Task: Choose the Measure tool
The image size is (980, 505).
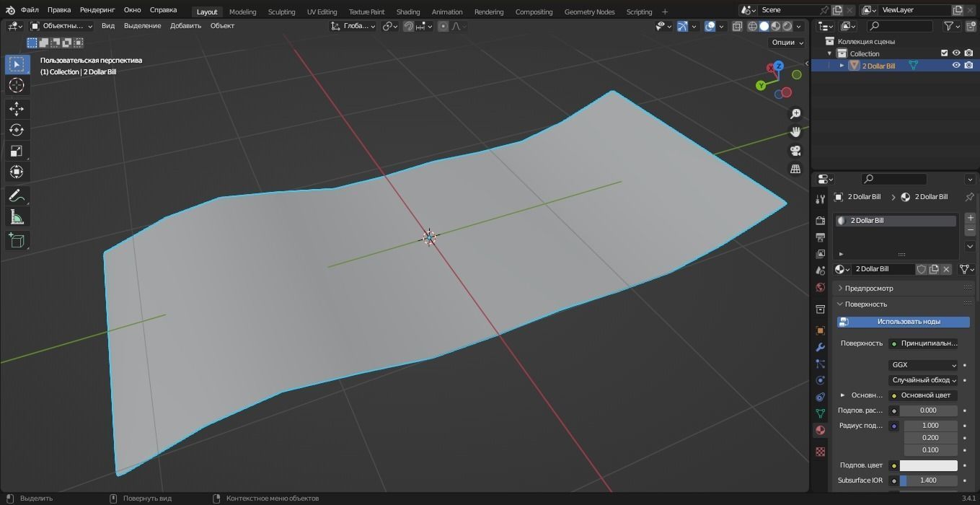Action: pyautogui.click(x=17, y=217)
